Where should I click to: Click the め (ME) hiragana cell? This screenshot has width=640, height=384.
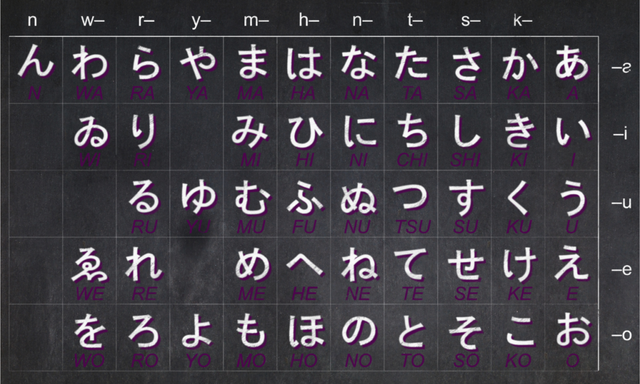[x=251, y=271]
